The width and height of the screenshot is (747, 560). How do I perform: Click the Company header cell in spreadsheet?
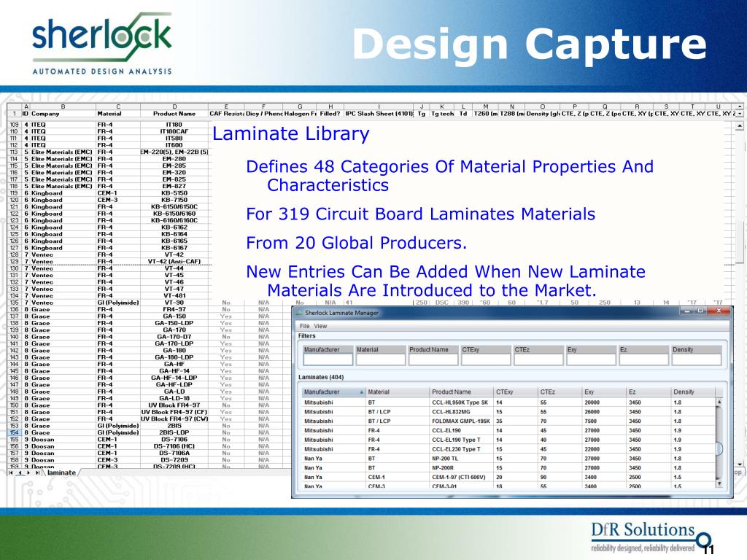coord(63,114)
